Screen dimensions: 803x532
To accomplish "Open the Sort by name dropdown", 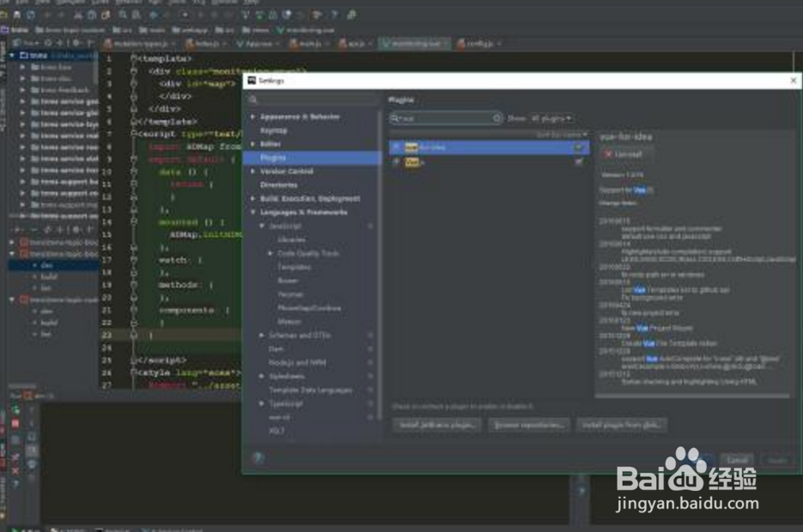I will pos(562,135).
